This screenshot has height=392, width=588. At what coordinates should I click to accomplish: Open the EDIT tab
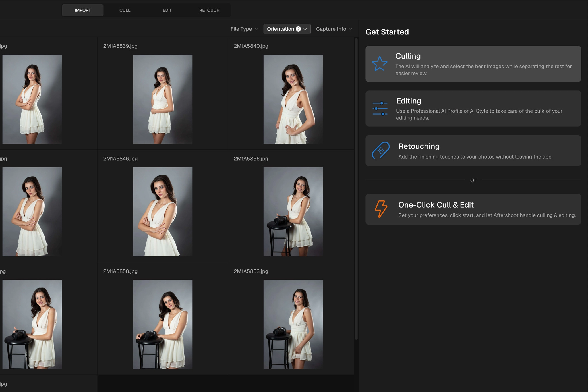(x=167, y=10)
